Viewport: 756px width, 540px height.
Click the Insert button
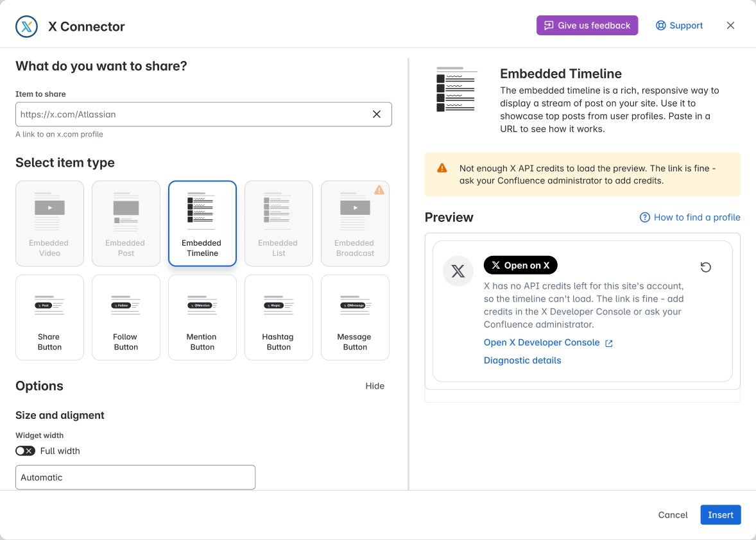pyautogui.click(x=720, y=515)
